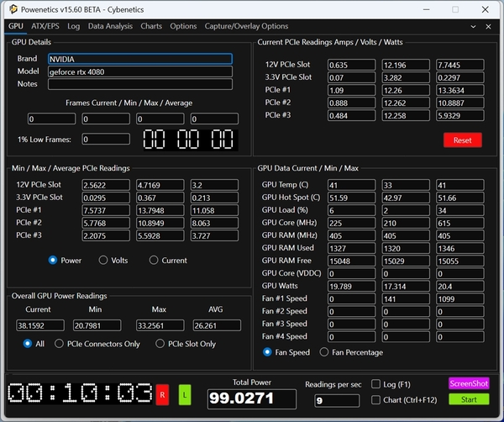The image size is (504, 422).
Task: Choose PCIe Connectors Only option
Action: click(60, 343)
